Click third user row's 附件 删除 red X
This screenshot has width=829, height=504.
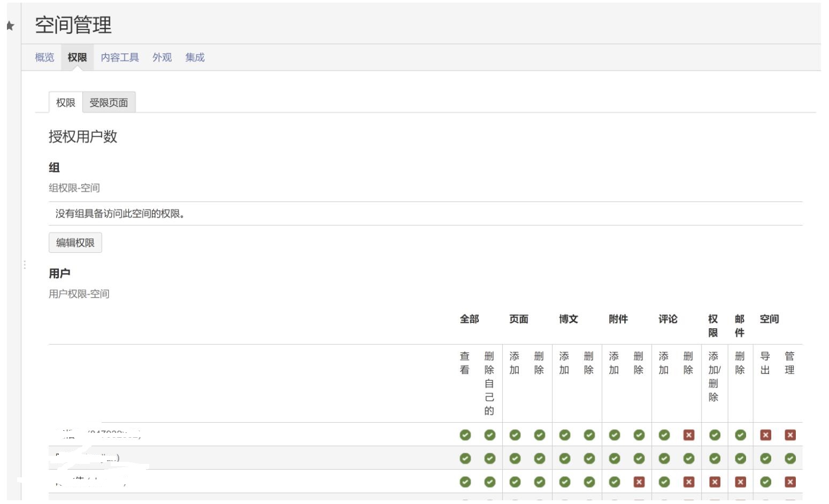(x=639, y=482)
